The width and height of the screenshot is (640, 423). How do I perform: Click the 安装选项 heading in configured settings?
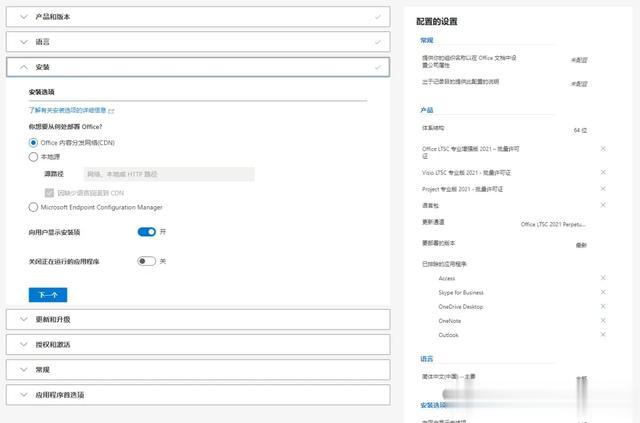point(433,405)
